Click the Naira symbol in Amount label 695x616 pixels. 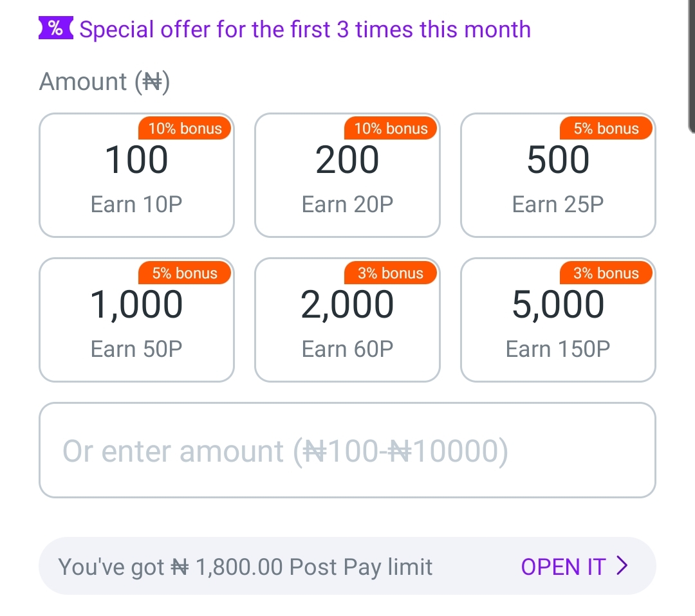152,82
